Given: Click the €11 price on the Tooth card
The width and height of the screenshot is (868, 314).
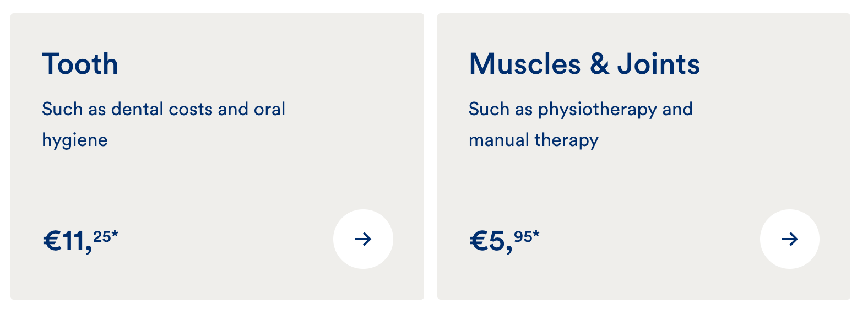Looking at the screenshot, I should 67,241.
